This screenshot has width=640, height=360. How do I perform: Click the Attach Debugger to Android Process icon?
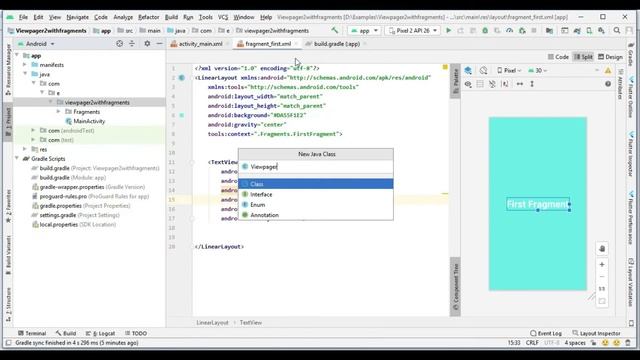(x=522, y=31)
